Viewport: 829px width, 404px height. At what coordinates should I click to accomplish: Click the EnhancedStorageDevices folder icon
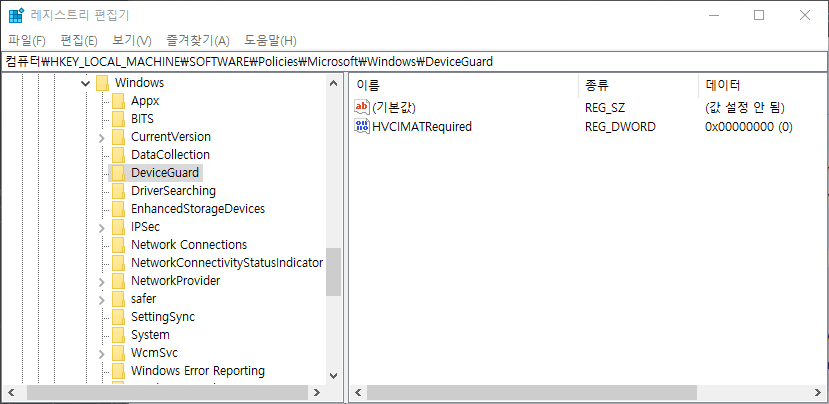tap(118, 208)
